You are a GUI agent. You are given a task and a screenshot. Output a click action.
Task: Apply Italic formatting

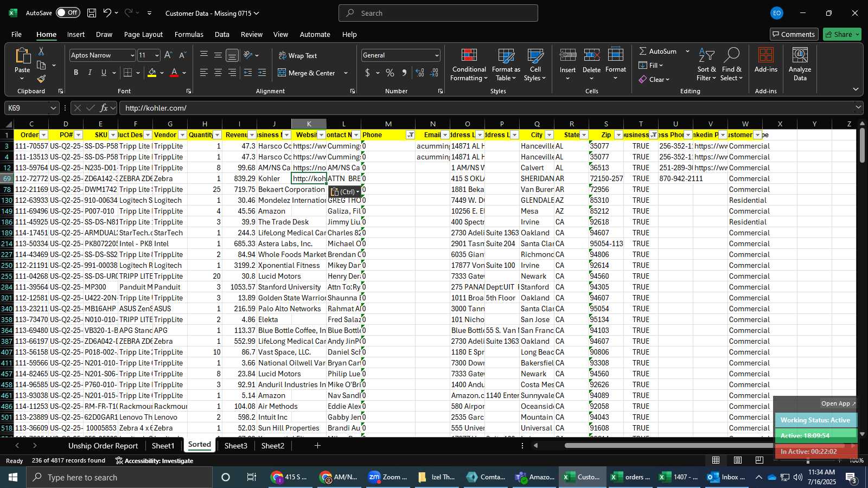(90, 73)
